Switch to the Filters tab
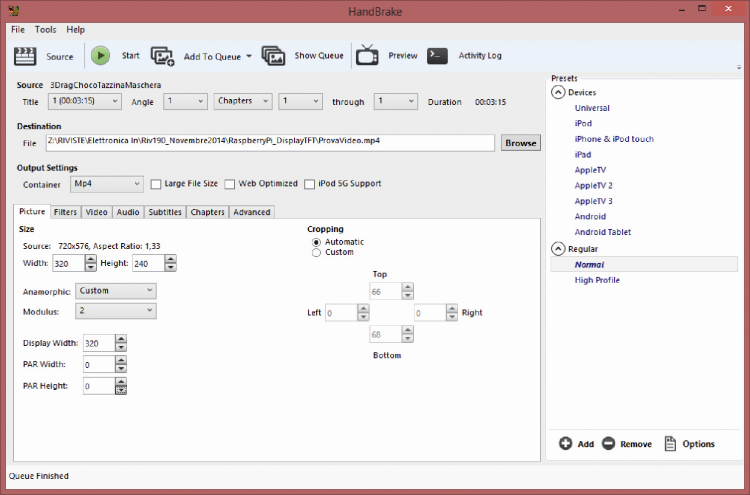Image resolution: width=750 pixels, height=495 pixels. [66, 212]
